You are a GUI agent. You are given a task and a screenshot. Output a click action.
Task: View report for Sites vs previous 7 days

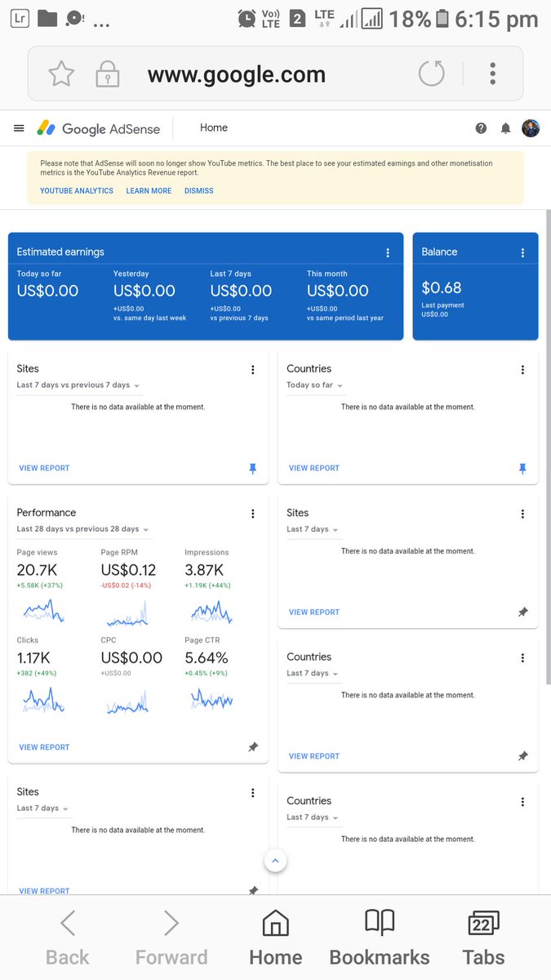click(44, 468)
